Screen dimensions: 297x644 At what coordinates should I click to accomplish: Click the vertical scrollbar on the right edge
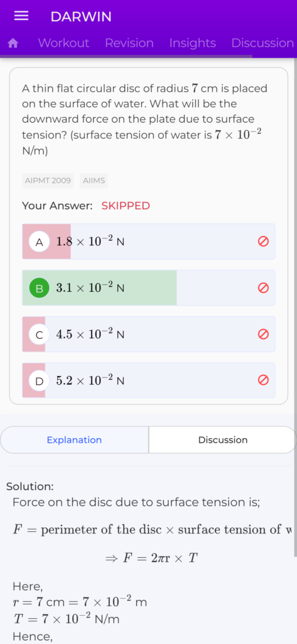[295, 307]
